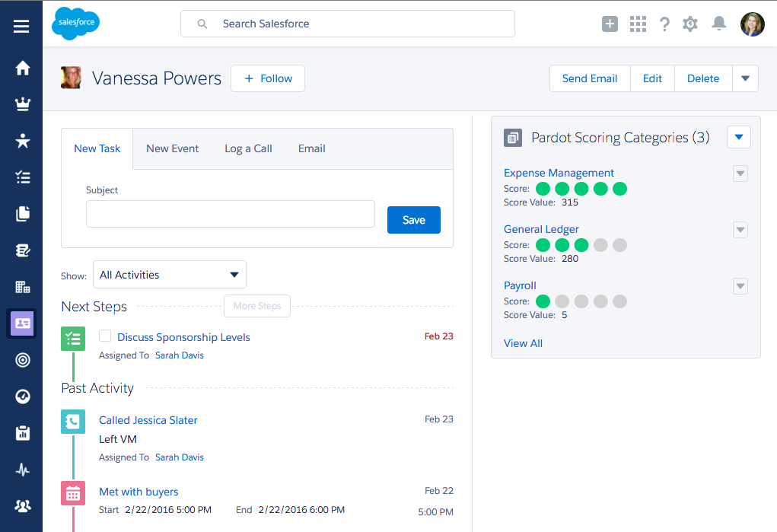Open the Pardot Scoring Categories card dropdown
The height and width of the screenshot is (532, 777).
click(x=739, y=137)
